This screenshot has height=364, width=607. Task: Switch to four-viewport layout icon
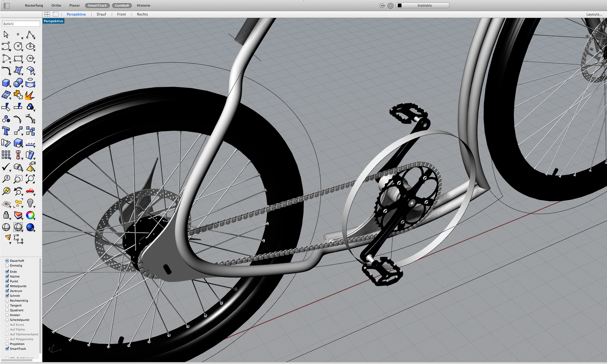click(x=47, y=14)
